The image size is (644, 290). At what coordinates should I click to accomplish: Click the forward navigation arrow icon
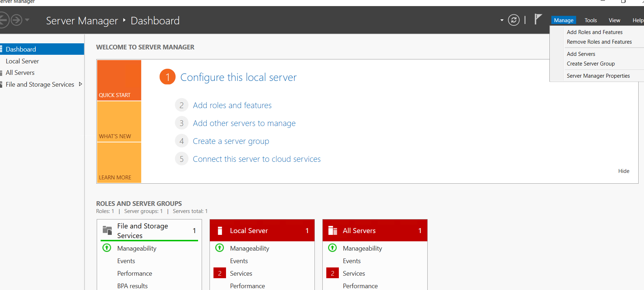coord(16,20)
